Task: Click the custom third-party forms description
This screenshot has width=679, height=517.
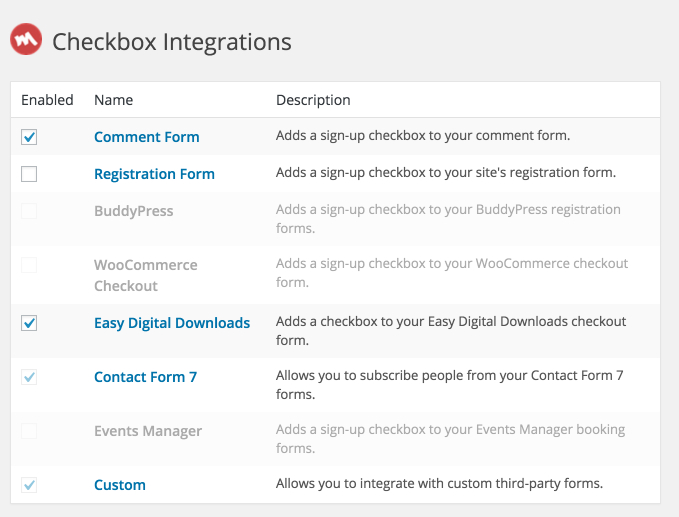Action: tap(440, 483)
